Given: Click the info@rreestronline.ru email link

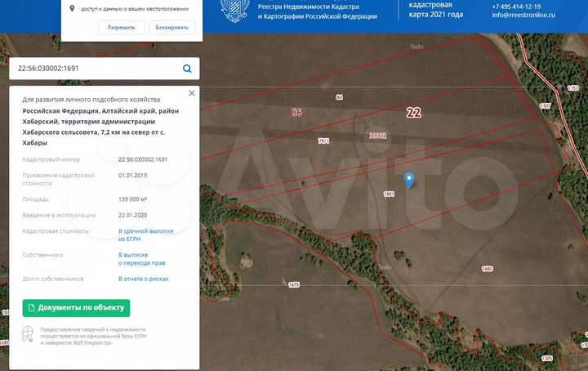Looking at the screenshot, I should (x=523, y=15).
